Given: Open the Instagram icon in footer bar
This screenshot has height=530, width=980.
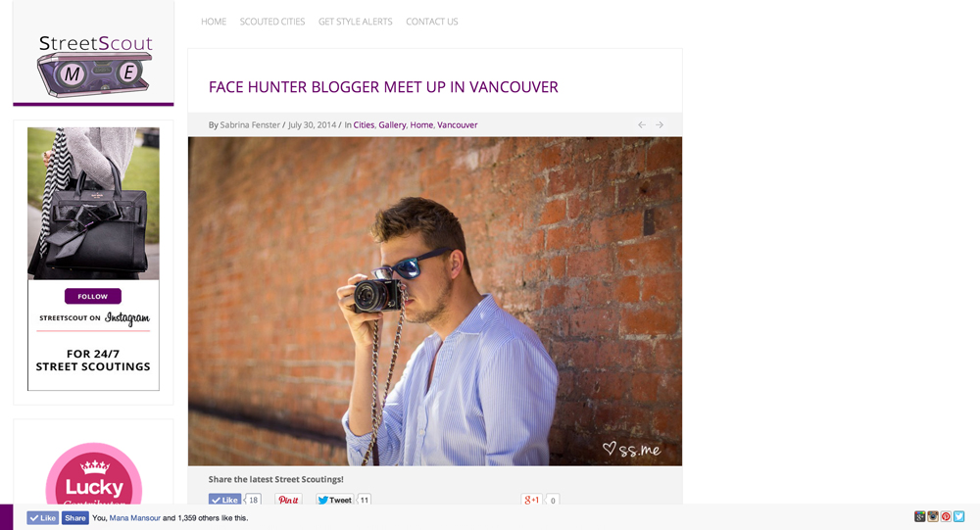Looking at the screenshot, I should [933, 516].
